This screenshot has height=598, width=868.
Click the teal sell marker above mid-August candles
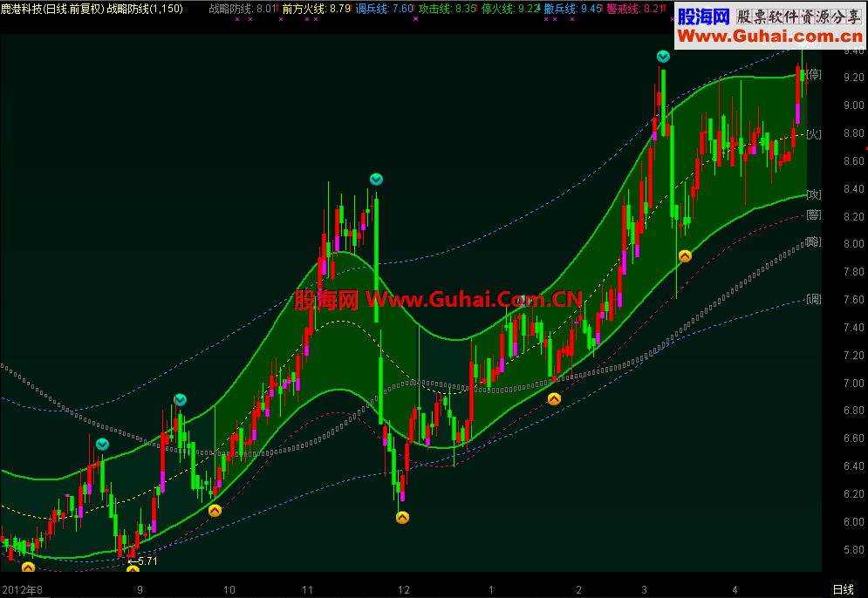(x=102, y=445)
